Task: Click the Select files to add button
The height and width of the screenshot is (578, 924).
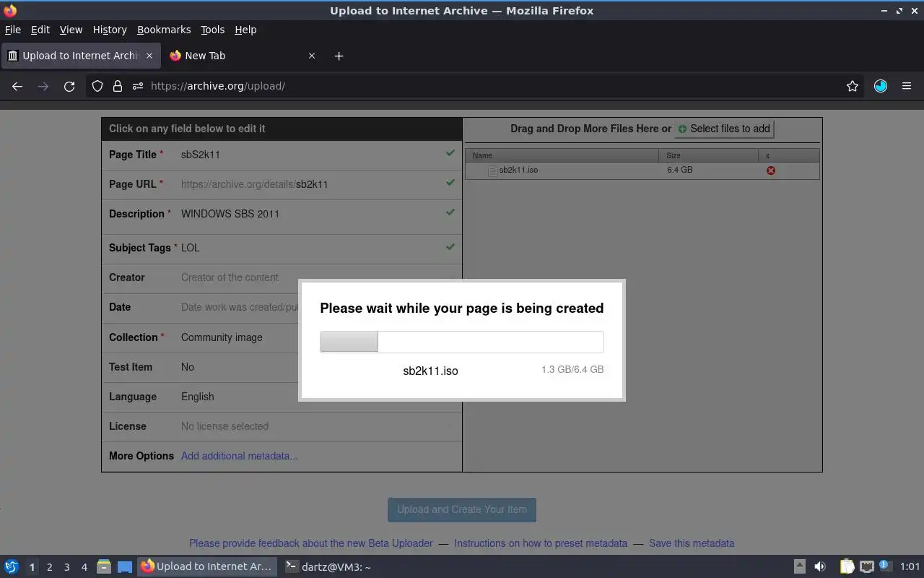Action: point(724,129)
